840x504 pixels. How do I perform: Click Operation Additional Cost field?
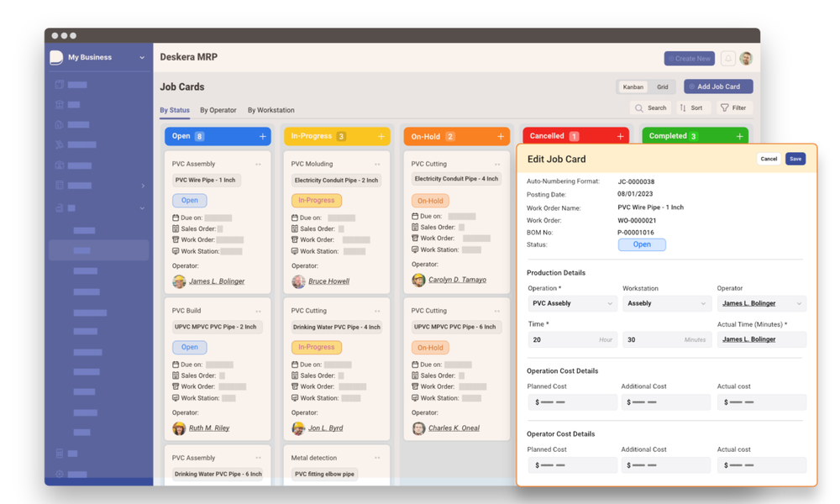(666, 402)
